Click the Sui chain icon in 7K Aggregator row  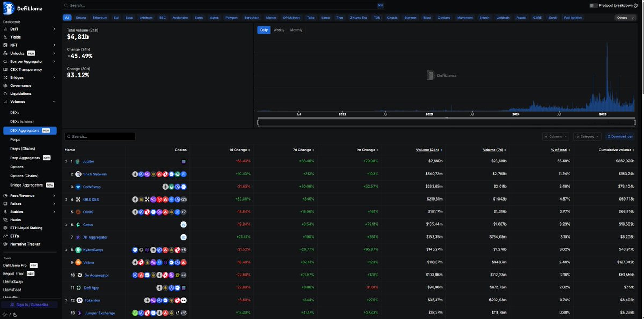pyautogui.click(x=184, y=237)
